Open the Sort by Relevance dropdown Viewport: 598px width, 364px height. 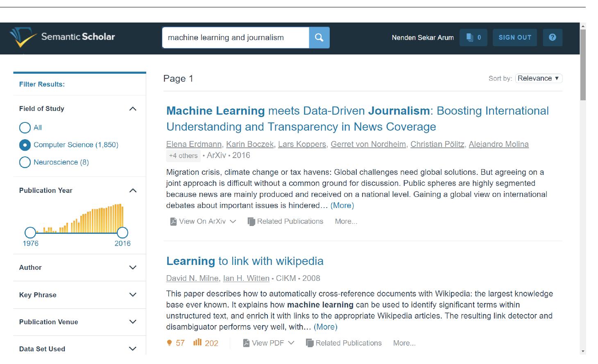coord(538,79)
